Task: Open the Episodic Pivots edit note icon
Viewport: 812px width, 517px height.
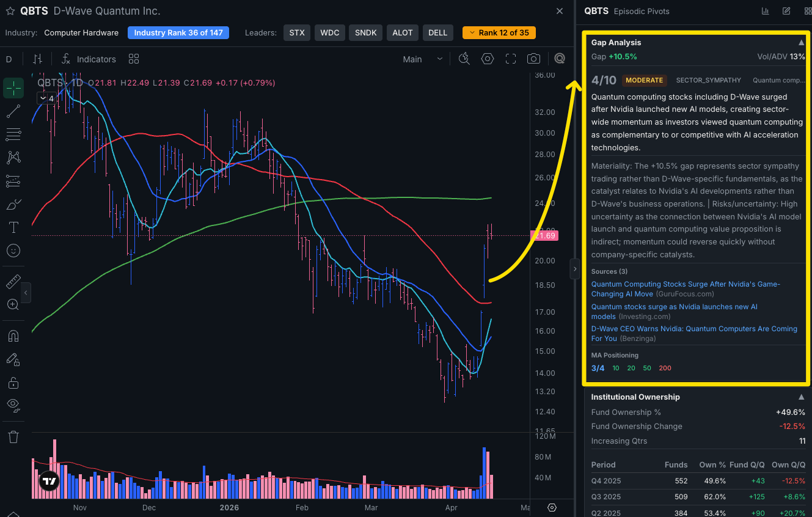Action: point(786,11)
